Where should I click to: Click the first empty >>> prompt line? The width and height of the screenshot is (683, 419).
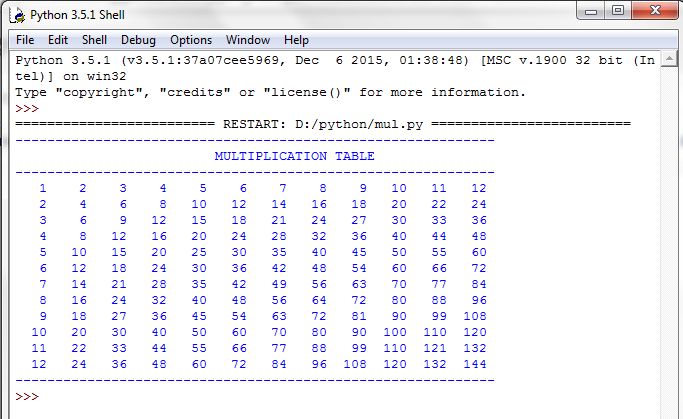click(27, 108)
